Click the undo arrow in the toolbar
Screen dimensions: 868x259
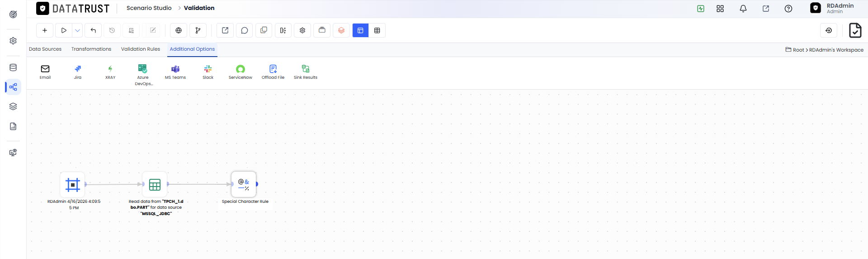(93, 30)
